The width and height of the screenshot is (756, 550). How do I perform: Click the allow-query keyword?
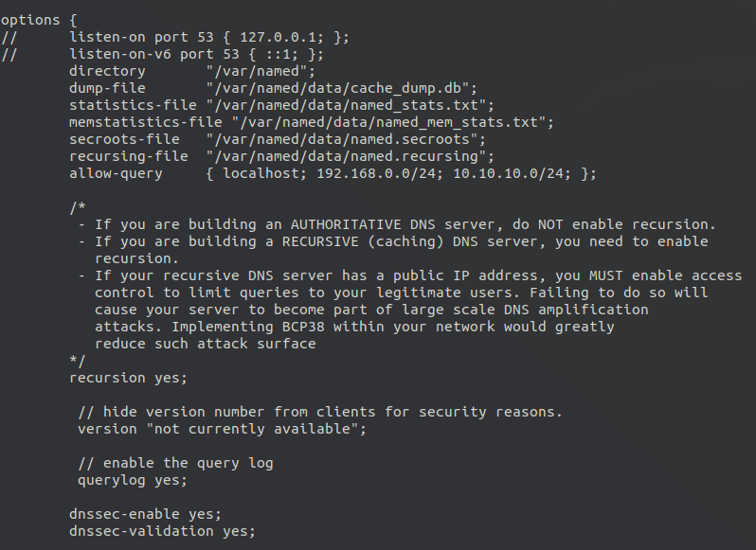pos(116,173)
